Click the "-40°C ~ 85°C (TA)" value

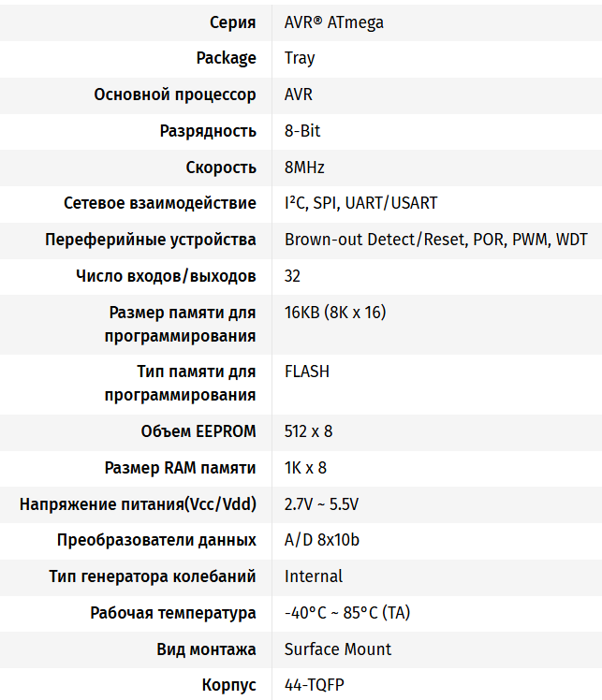click(346, 613)
